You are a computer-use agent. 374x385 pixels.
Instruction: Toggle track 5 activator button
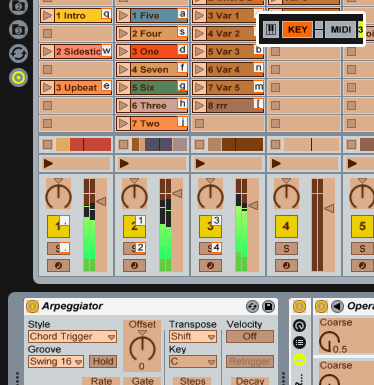click(362, 226)
